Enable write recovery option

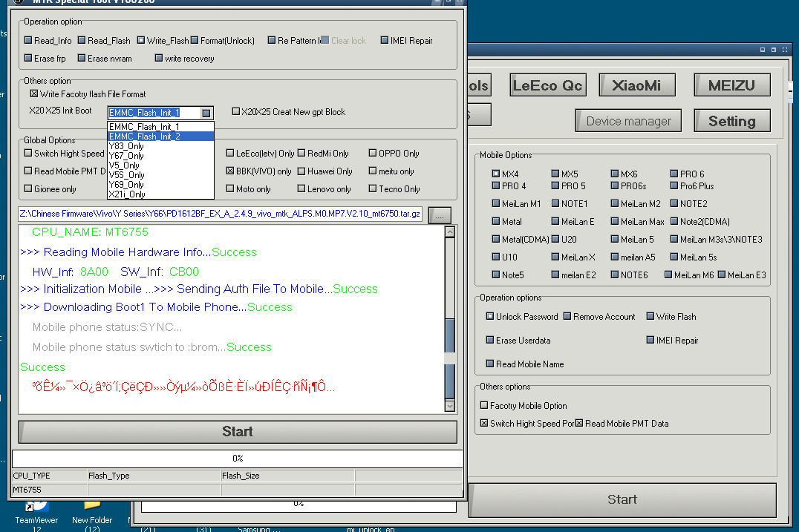pyautogui.click(x=159, y=58)
